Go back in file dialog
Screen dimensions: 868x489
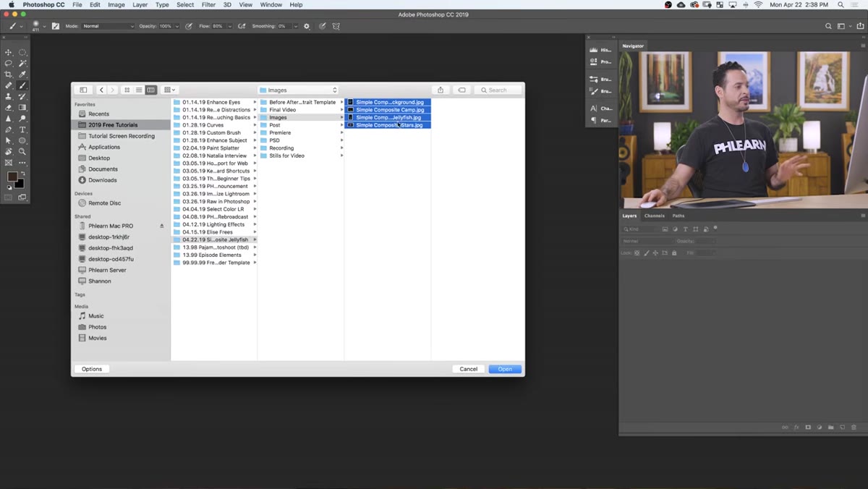pyautogui.click(x=101, y=90)
